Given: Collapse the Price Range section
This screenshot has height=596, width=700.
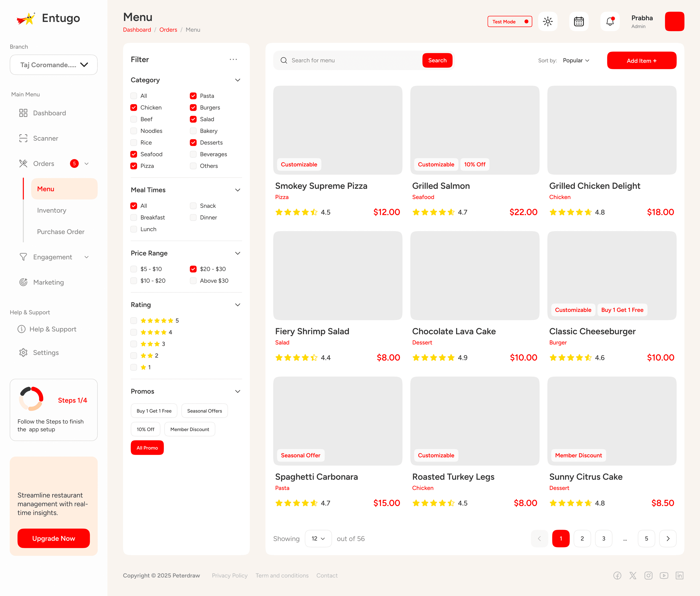Looking at the screenshot, I should 238,253.
